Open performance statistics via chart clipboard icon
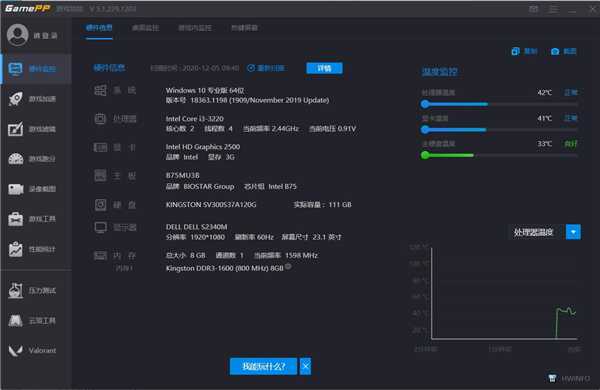600x390 pixels. tap(16, 249)
